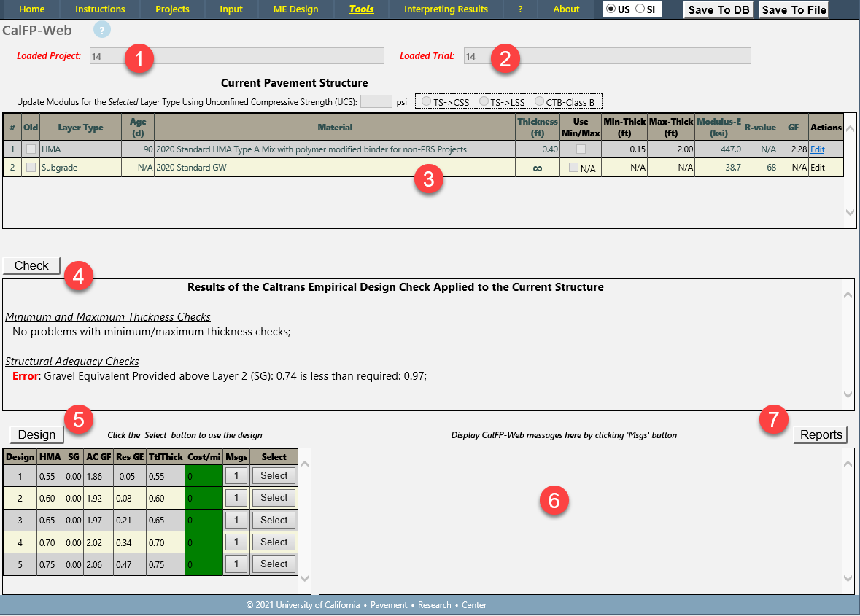The height and width of the screenshot is (616, 860).
Task: Select the US units radio button
Action: click(x=611, y=9)
